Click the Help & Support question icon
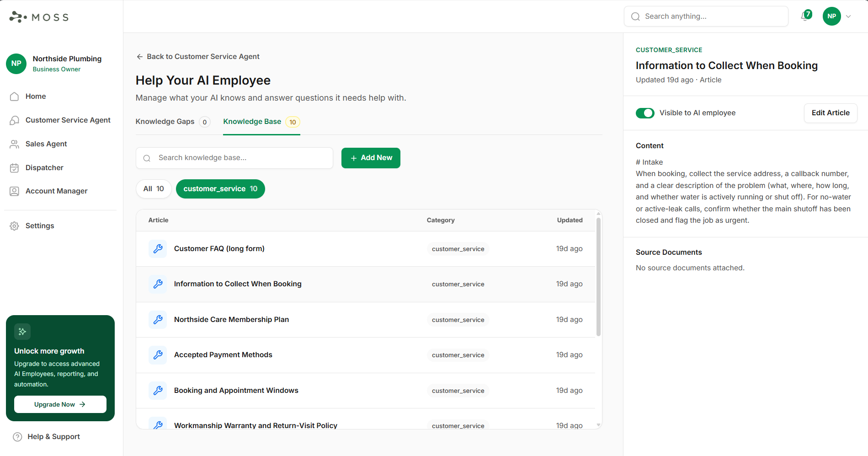 point(17,437)
